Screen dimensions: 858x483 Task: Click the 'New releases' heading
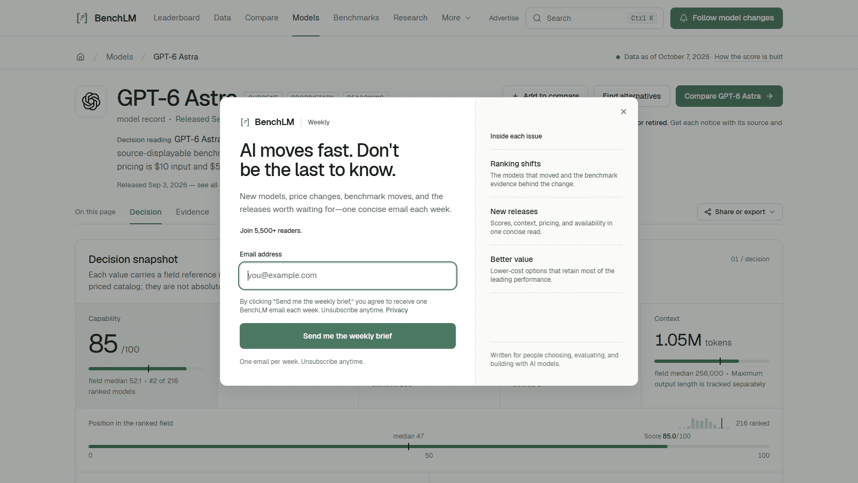[514, 212]
